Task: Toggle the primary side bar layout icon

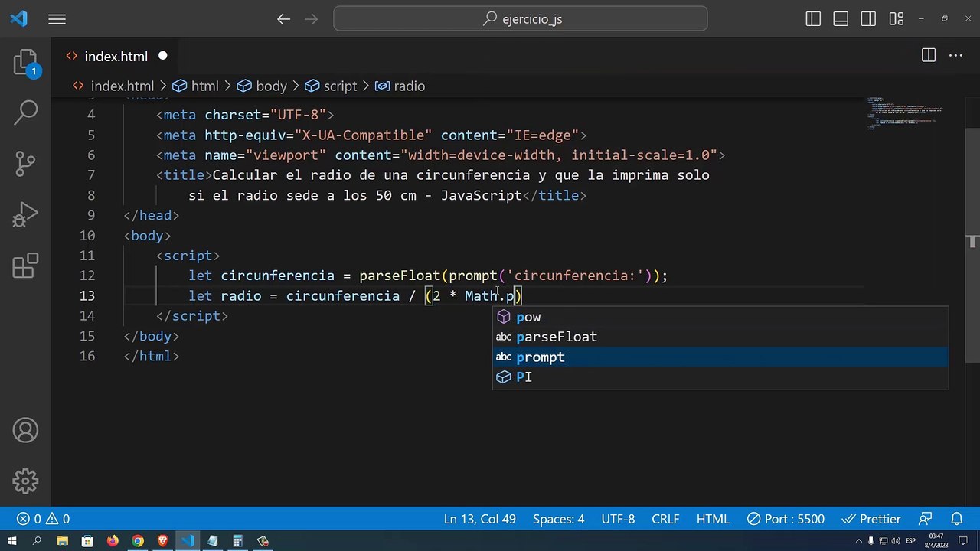Action: [813, 19]
